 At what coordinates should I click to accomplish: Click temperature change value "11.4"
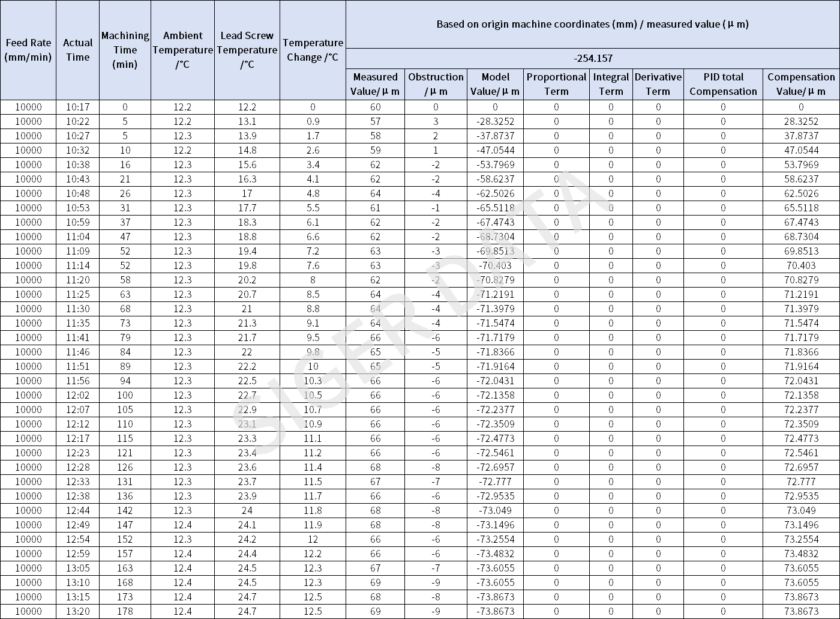coord(313,467)
